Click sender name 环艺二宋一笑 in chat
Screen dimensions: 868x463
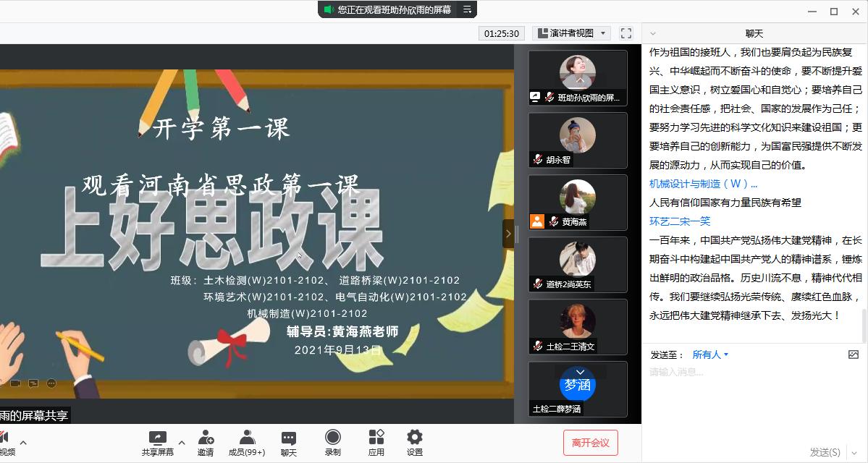(x=680, y=221)
